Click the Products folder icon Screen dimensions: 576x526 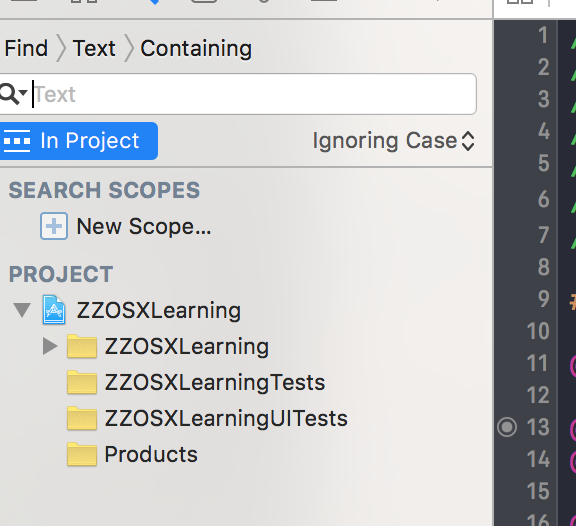(x=82, y=454)
